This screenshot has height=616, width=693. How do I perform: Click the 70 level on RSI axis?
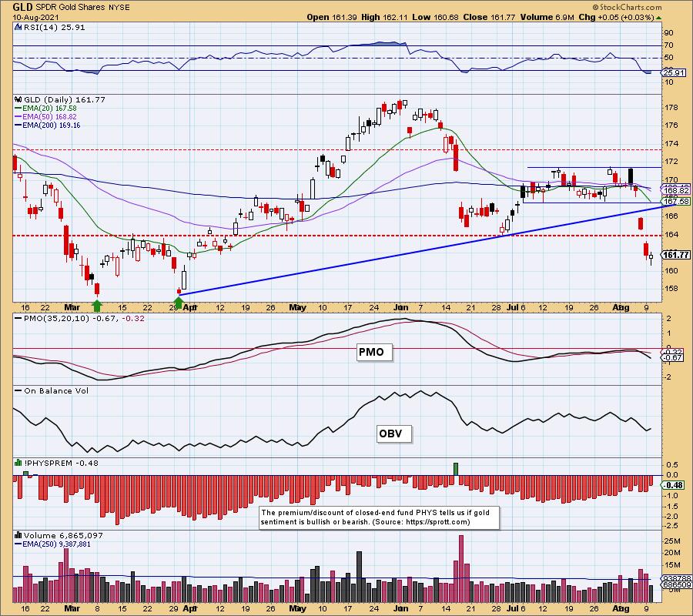tap(668, 45)
